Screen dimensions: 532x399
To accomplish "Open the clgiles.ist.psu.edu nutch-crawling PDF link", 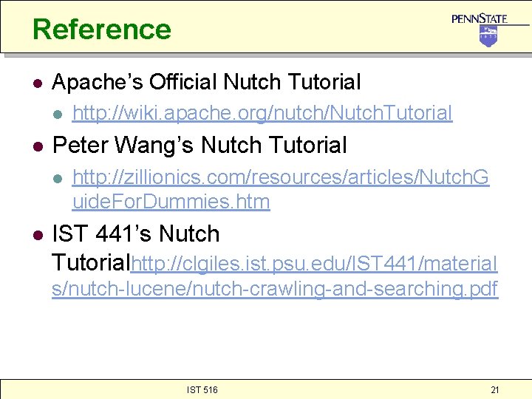I will point(275,276).
